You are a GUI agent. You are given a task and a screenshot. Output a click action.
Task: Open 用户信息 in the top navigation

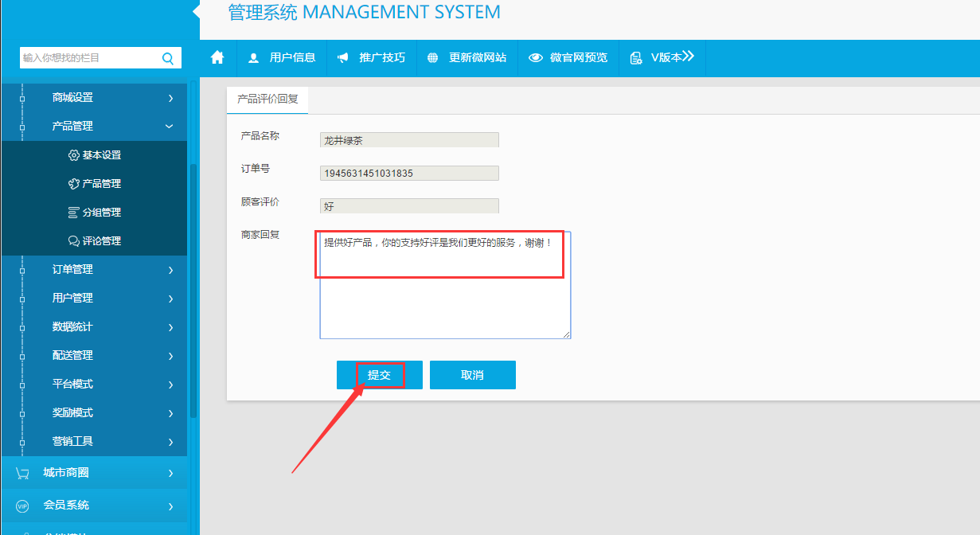[x=283, y=58]
